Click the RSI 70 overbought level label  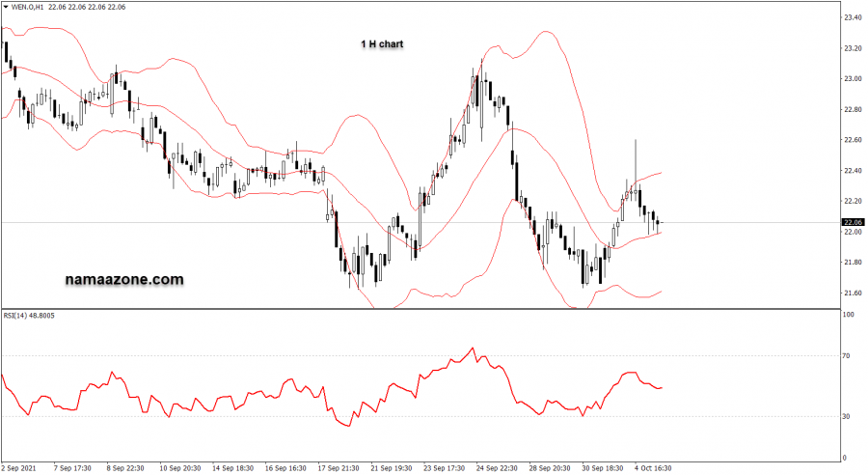pyautogui.click(x=847, y=356)
